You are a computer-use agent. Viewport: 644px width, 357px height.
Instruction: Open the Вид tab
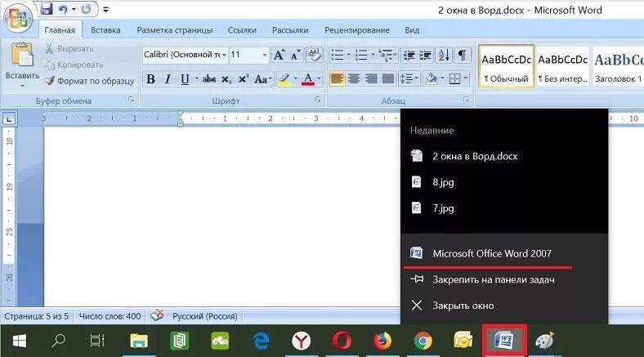pyautogui.click(x=412, y=30)
